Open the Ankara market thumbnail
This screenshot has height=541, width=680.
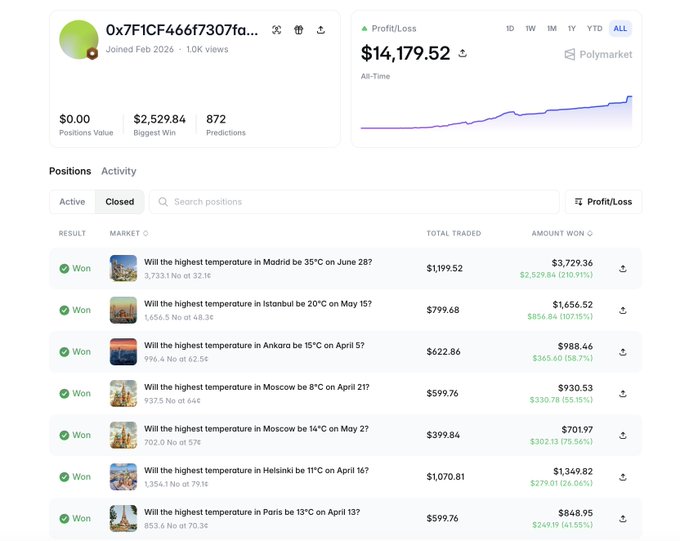(123, 351)
